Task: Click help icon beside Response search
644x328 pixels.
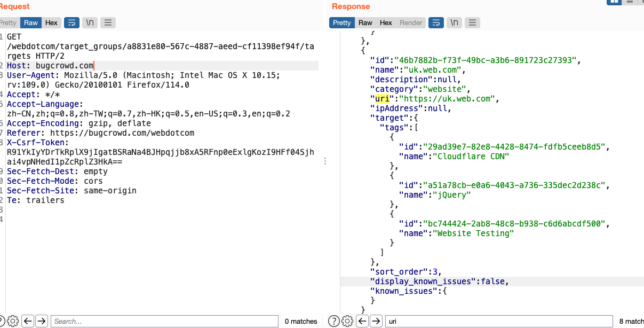Action: [x=334, y=321]
